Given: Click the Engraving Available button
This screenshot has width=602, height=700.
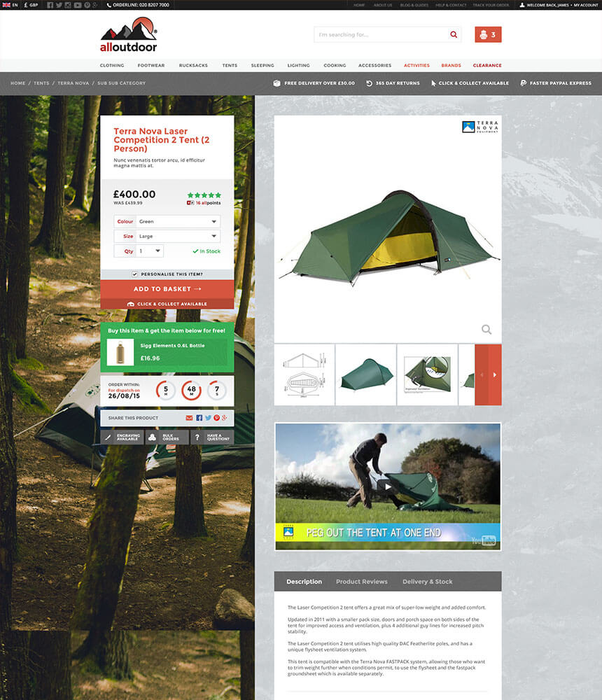Looking at the screenshot, I should 122,437.
